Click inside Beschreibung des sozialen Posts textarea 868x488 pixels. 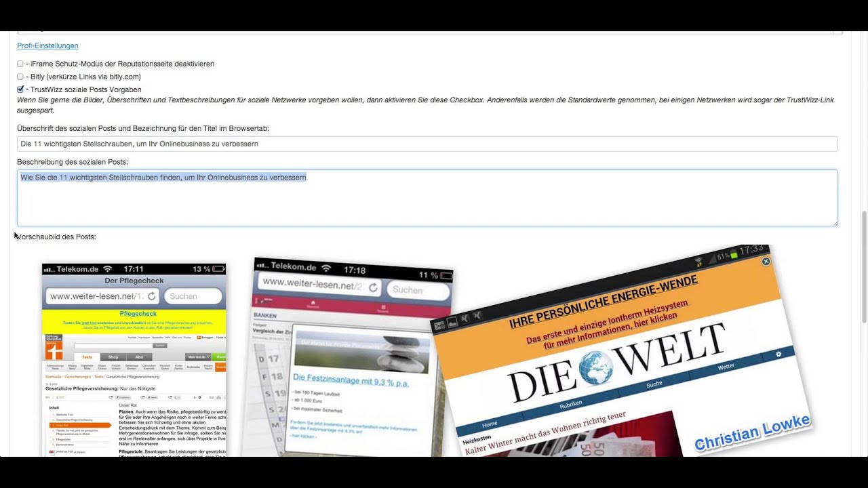[427, 198]
